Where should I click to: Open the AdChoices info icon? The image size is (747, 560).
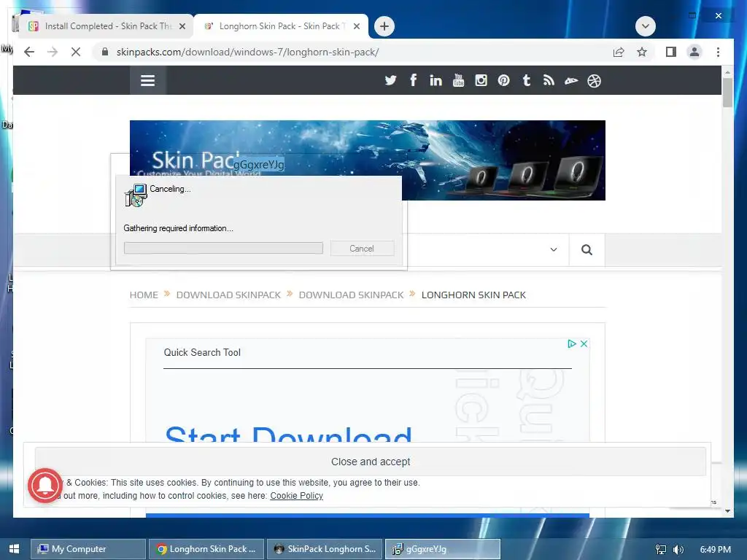tap(572, 344)
